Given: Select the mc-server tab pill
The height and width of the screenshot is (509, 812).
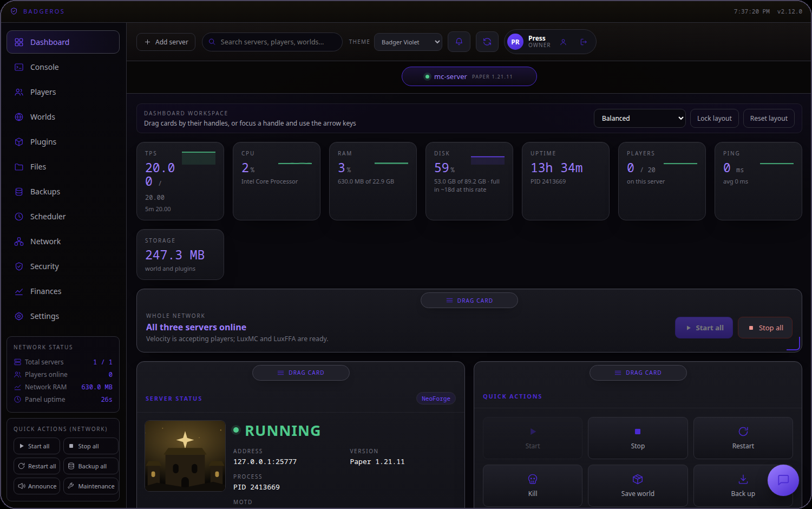Looking at the screenshot, I should point(469,76).
